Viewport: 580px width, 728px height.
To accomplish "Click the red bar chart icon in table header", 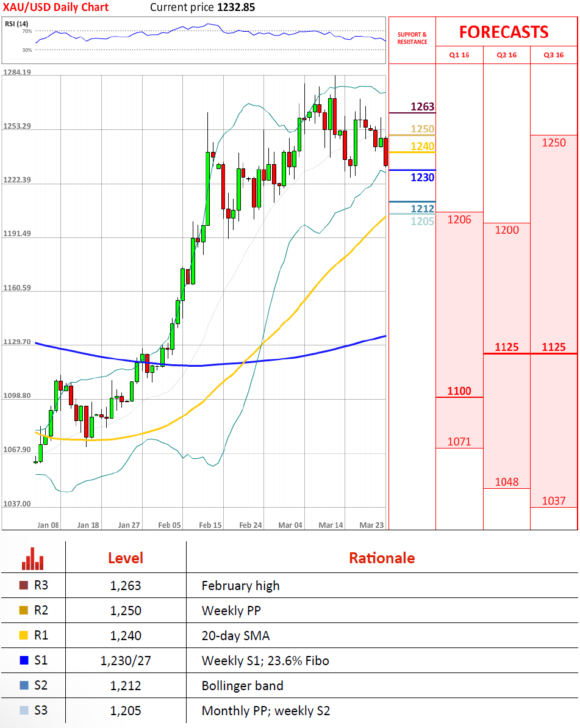I will [33, 558].
